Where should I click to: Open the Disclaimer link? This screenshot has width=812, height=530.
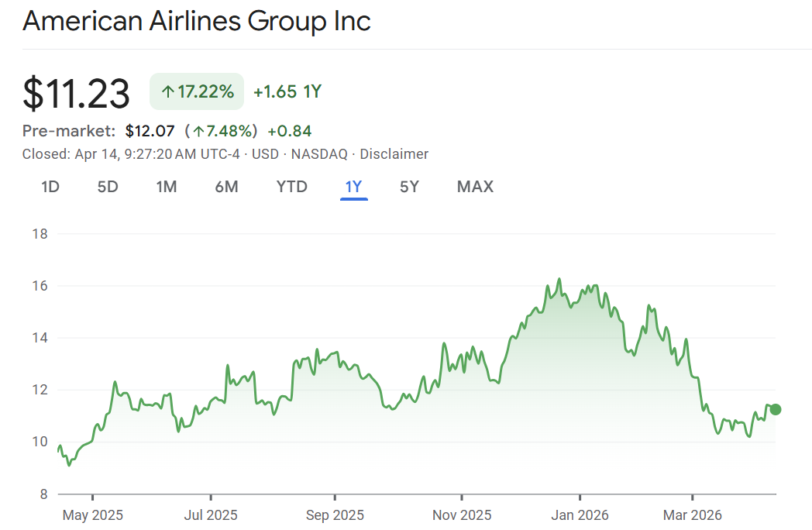click(394, 154)
